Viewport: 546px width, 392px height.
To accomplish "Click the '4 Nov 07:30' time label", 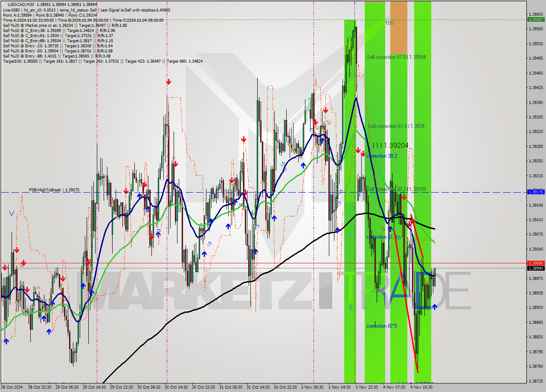I will tap(394, 387).
